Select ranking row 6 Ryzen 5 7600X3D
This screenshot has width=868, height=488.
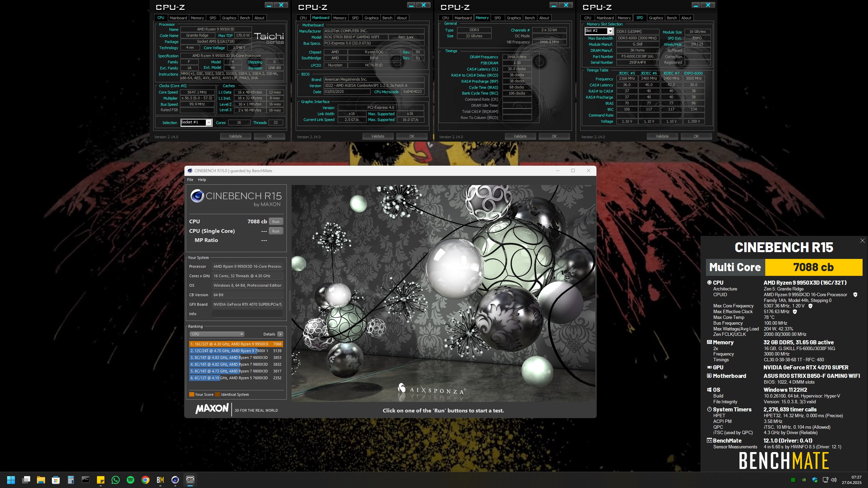[x=236, y=378]
